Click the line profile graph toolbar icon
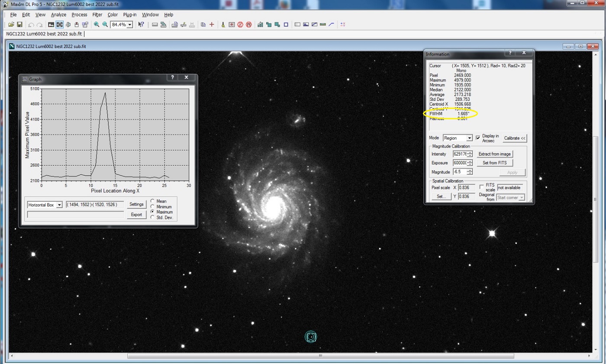 (332, 25)
